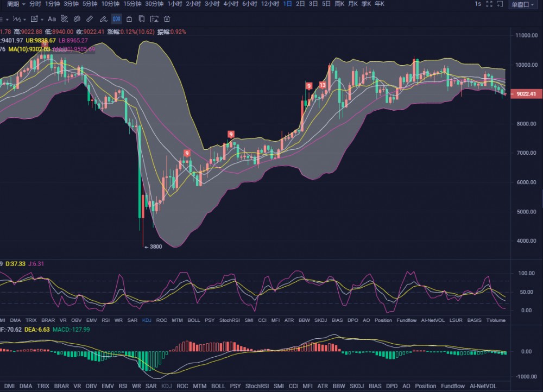This screenshot has height=392, width=543.
Task: Click the 9022.41 current price label
Action: click(x=526, y=94)
